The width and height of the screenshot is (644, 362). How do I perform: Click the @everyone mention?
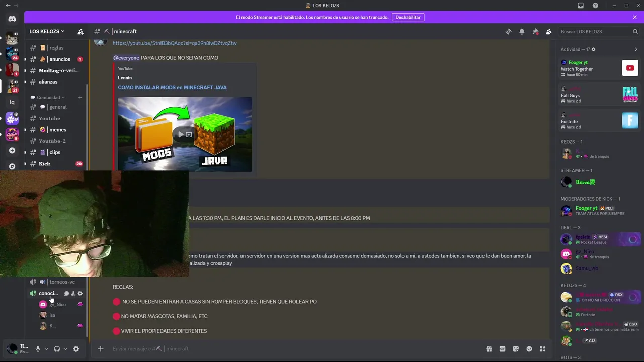coord(126,58)
